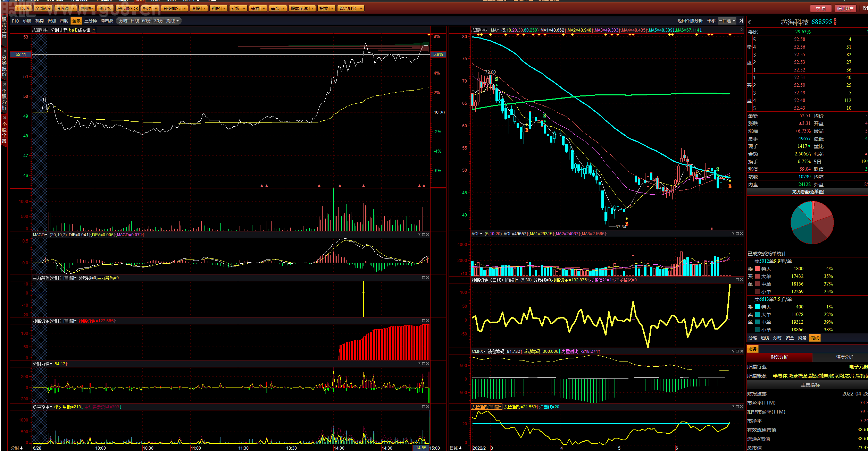Select the 日线 period toggle
This screenshot has height=451, width=868.
click(x=135, y=21)
